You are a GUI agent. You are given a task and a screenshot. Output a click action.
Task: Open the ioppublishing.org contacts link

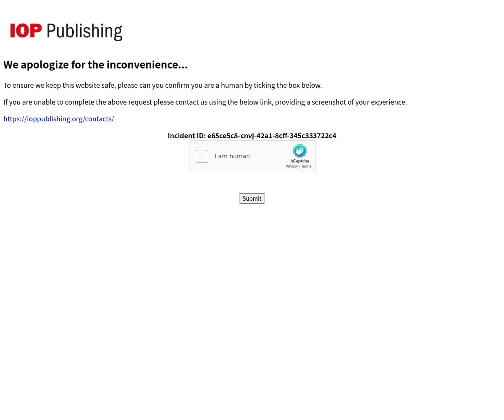click(59, 119)
